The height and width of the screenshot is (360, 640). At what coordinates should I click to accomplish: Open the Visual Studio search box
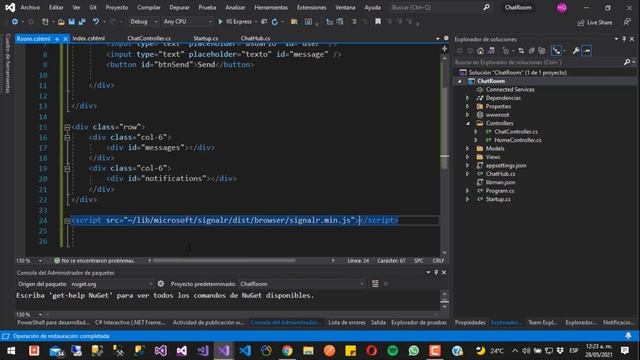tap(440, 7)
